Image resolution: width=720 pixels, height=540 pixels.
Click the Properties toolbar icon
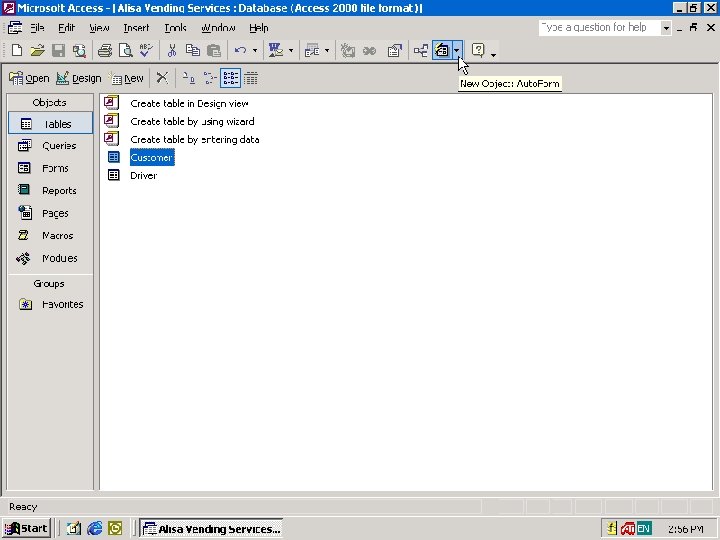click(394, 50)
